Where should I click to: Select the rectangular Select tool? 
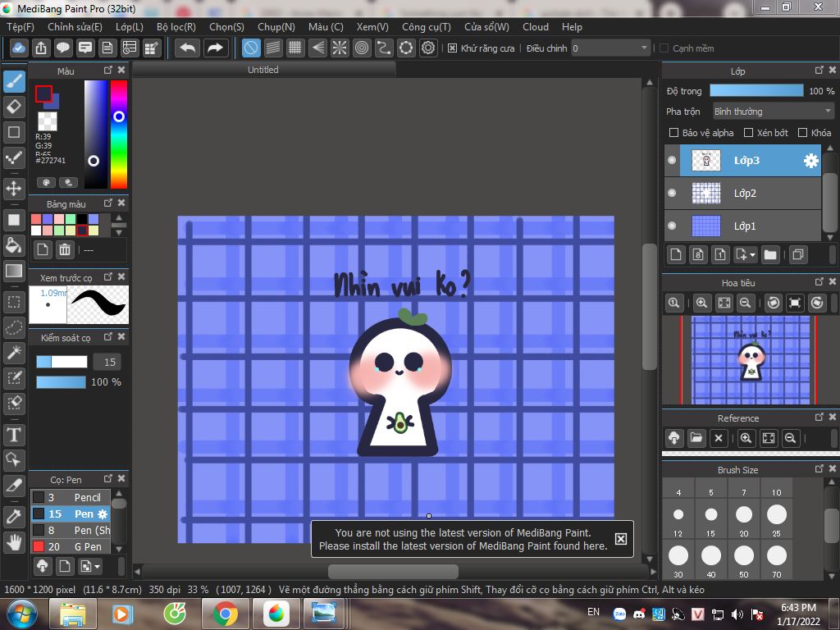point(15,303)
